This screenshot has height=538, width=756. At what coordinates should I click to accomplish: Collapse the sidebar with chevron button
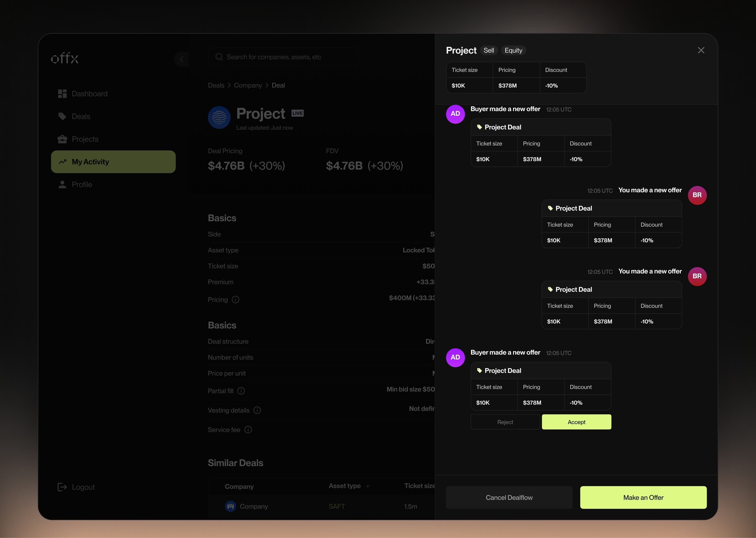[x=181, y=59]
